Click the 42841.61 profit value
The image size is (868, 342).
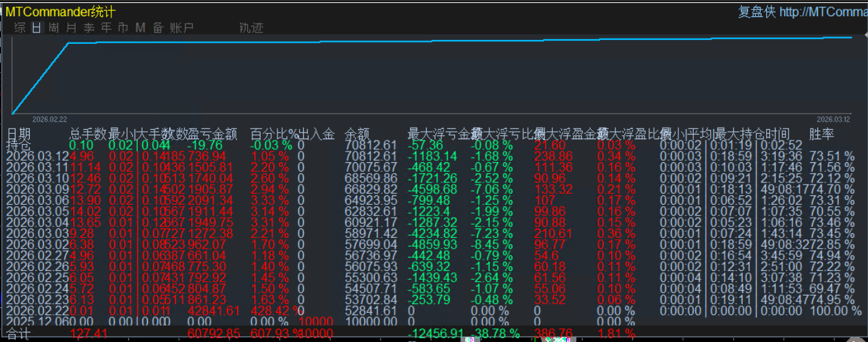point(213,310)
